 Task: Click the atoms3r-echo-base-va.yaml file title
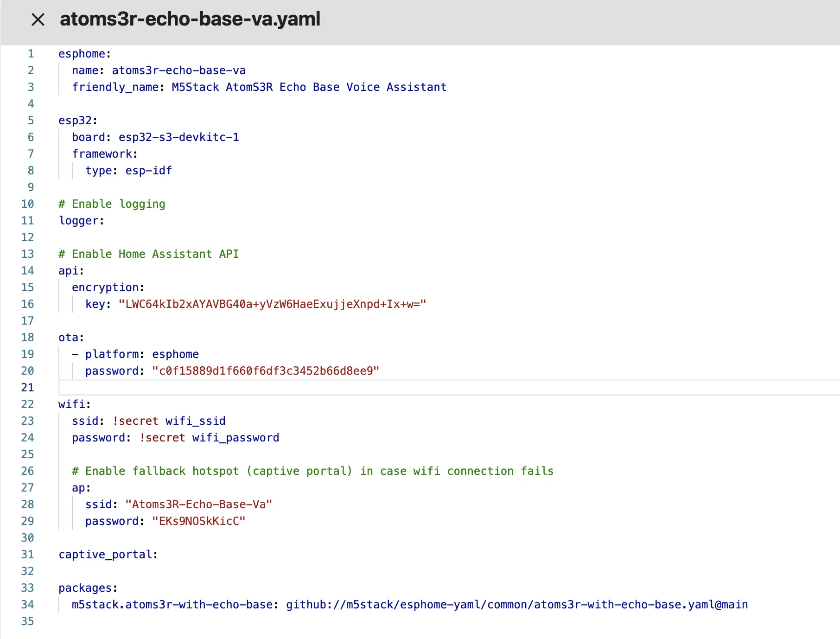coord(190,19)
